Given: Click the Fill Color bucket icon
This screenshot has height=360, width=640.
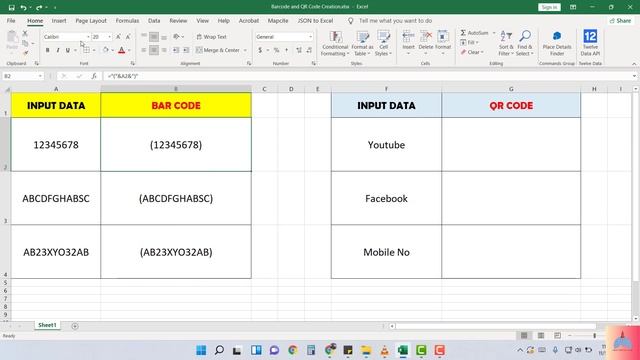Looking at the screenshot, I should (106, 50).
